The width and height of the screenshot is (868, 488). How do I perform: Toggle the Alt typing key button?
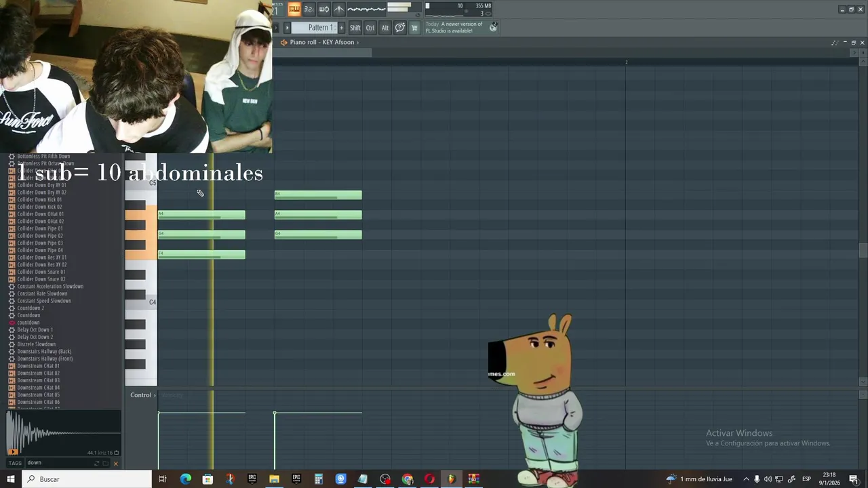(385, 28)
